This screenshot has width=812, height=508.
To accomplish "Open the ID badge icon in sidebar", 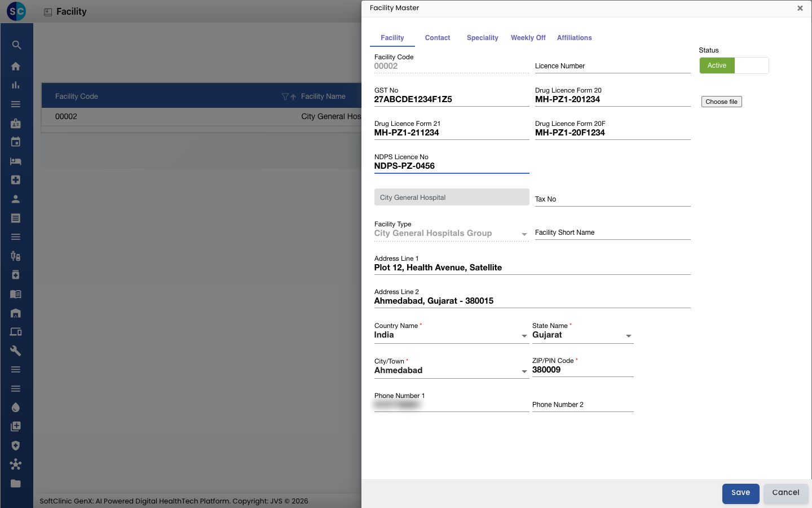I will pos(16,123).
